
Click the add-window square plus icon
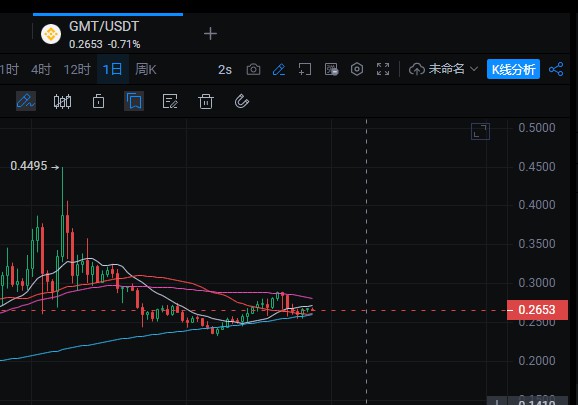(304, 69)
